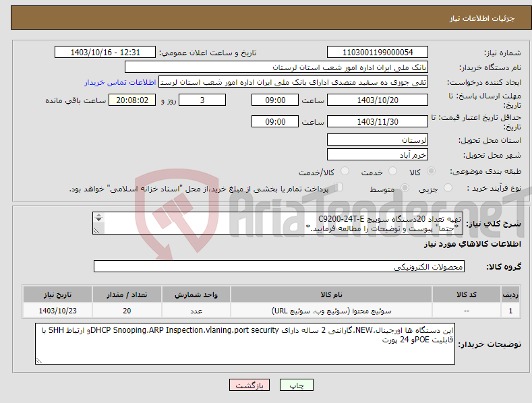The height and width of the screenshot is (403, 532).
Task: Click the ایجاد کننده درخواست field
Action: [x=293, y=82]
